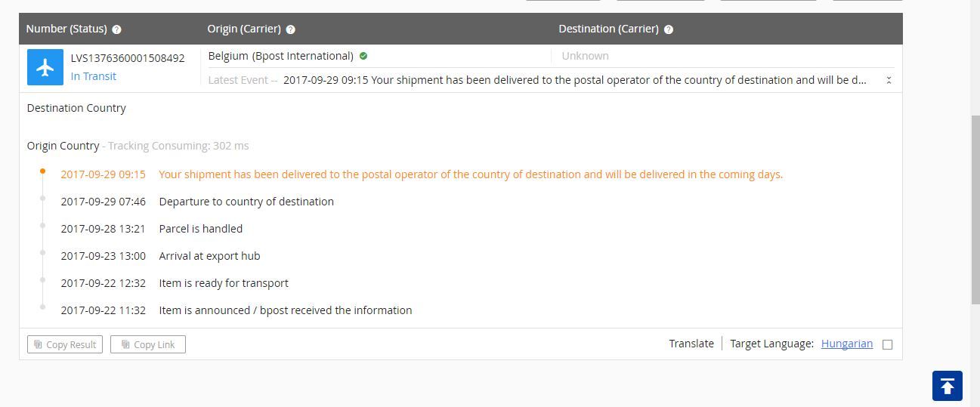980x407 pixels.
Task: Click tracking number LVS1376360001508492
Action: click(x=128, y=58)
